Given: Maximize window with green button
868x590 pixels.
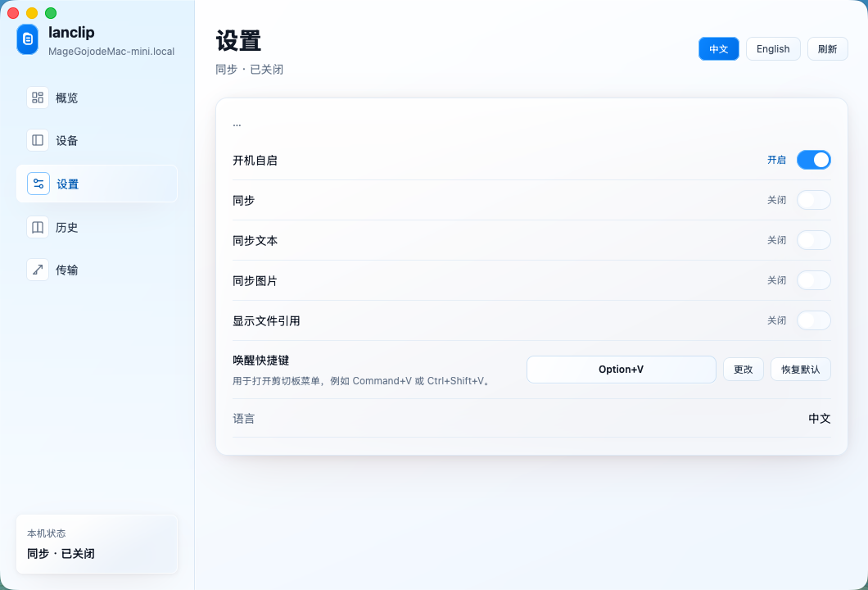Looking at the screenshot, I should click(51, 13).
